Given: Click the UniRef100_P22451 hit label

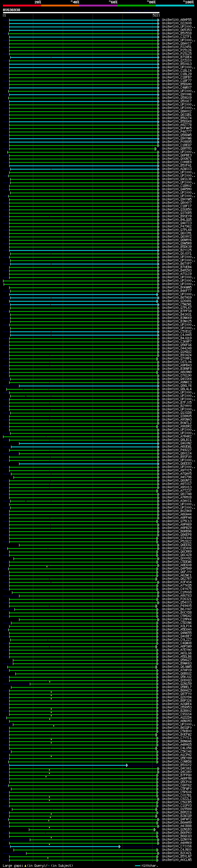Looking at the screenshot, I should [176, 47].
